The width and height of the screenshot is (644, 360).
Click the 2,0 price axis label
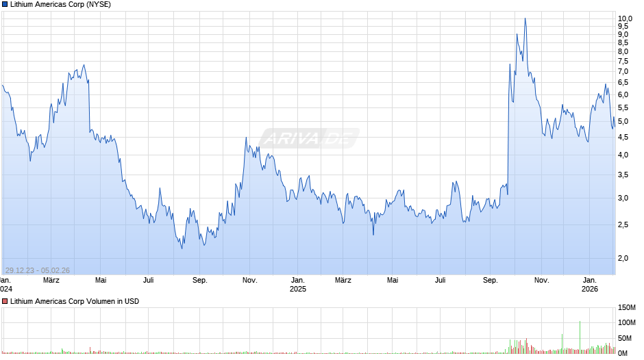623,258
